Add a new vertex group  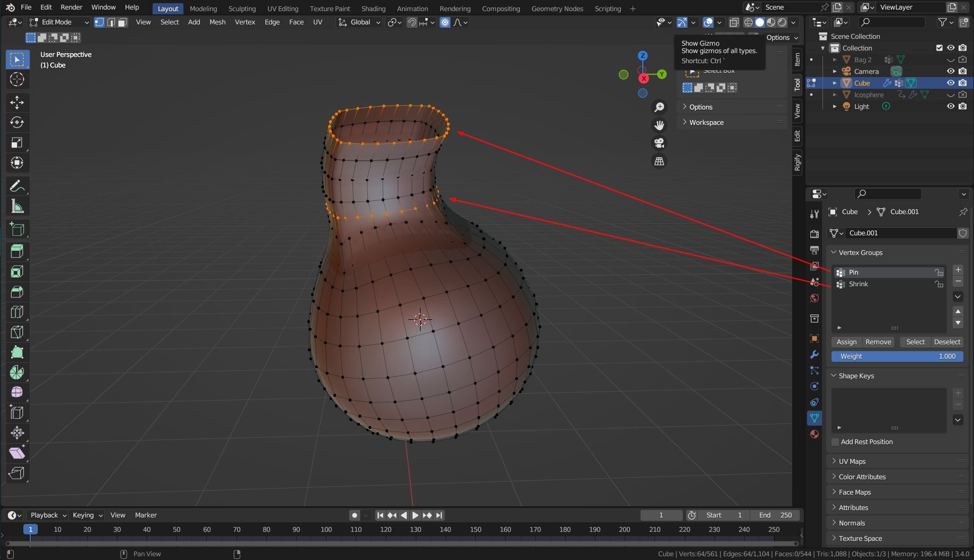[958, 270]
